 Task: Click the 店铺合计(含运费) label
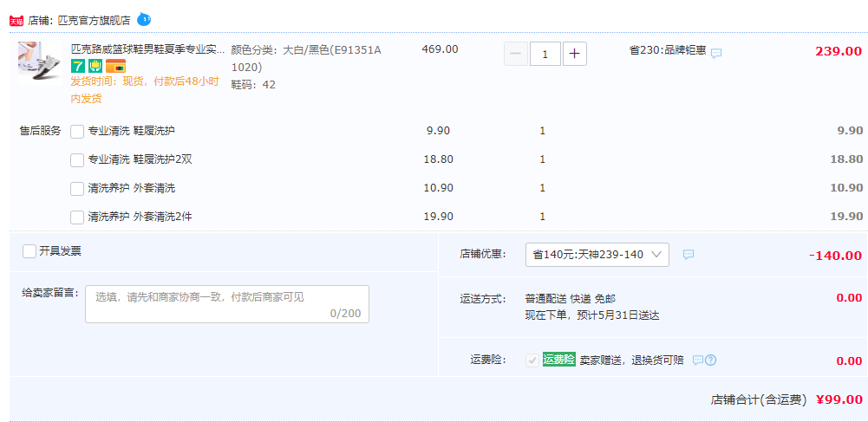(x=759, y=399)
